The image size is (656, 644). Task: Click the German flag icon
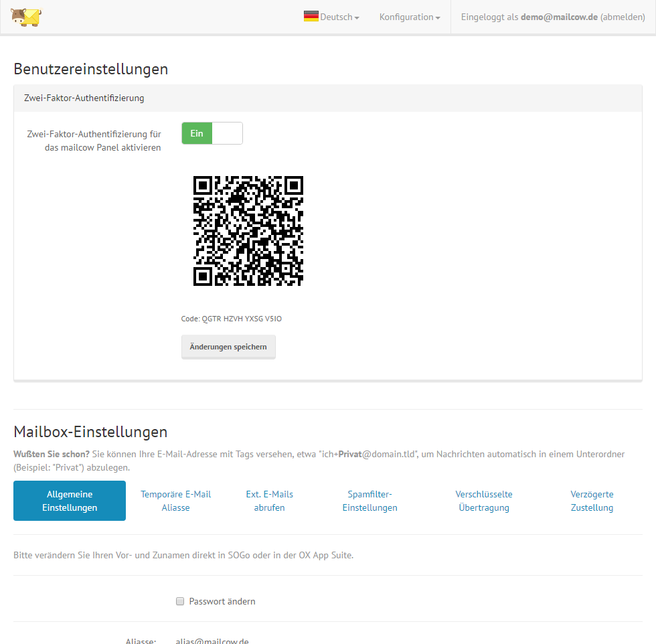[311, 17]
